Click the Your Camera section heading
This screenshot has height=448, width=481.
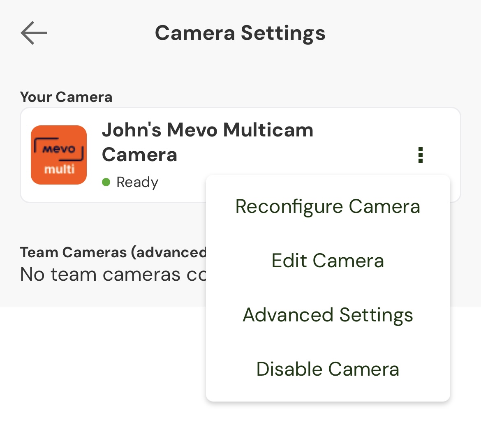[66, 97]
